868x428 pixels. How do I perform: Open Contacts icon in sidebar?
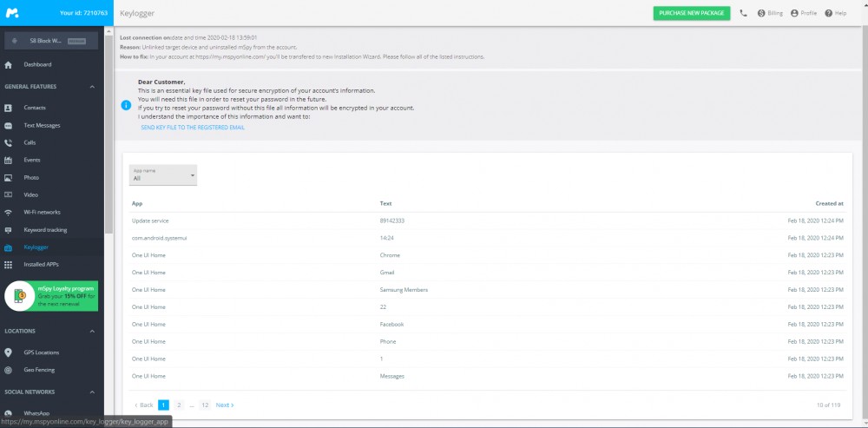coord(9,108)
